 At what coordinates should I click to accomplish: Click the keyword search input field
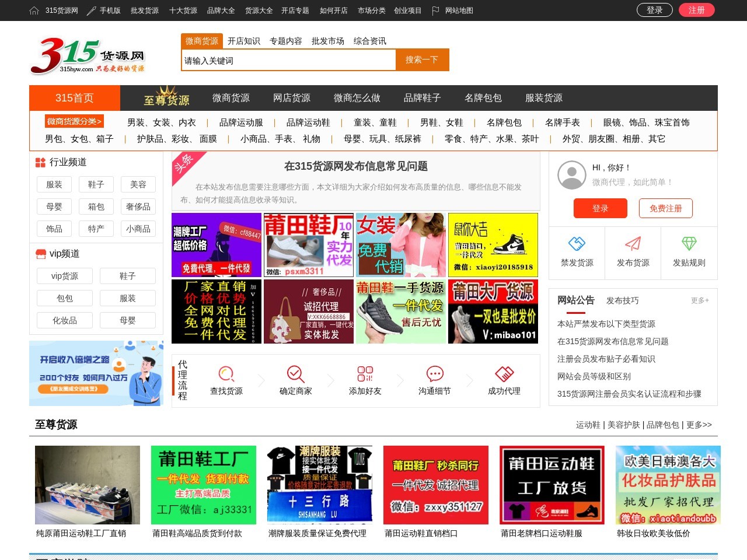(289, 60)
